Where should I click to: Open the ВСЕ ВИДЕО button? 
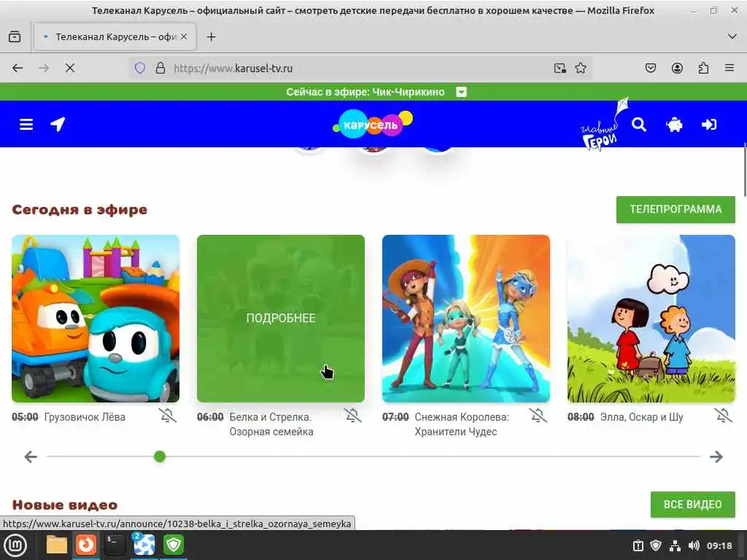[693, 505]
